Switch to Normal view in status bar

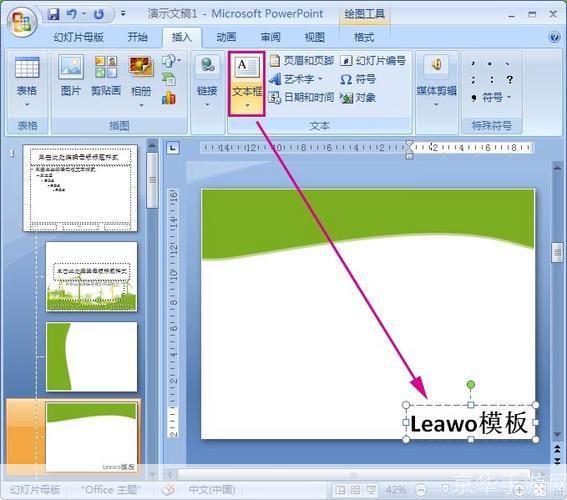tap(340, 490)
